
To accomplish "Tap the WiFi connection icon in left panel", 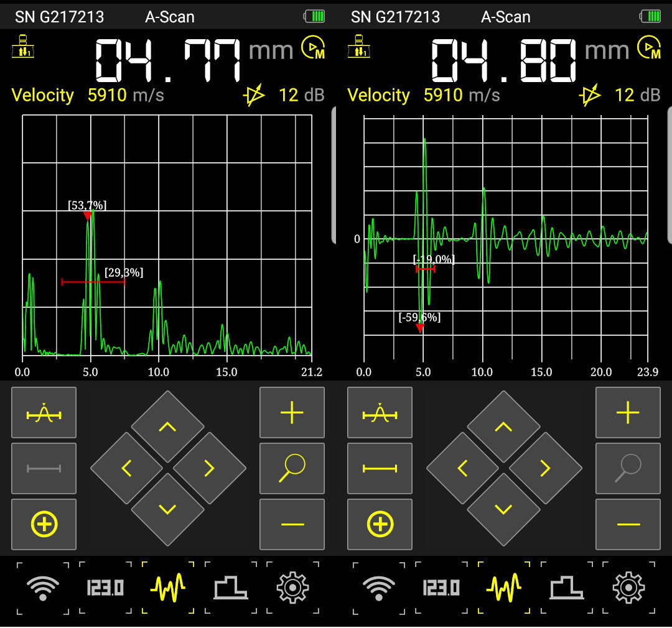I will pyautogui.click(x=43, y=588).
